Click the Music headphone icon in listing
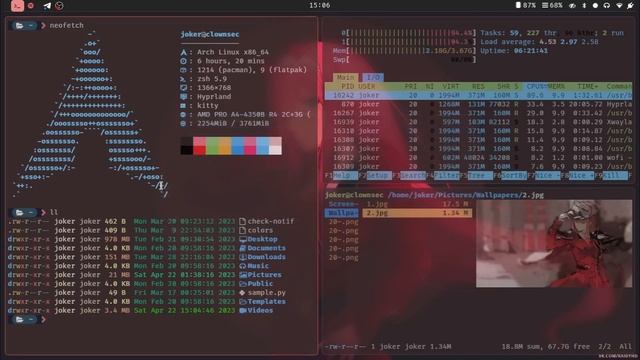The image size is (640, 360). [243, 266]
